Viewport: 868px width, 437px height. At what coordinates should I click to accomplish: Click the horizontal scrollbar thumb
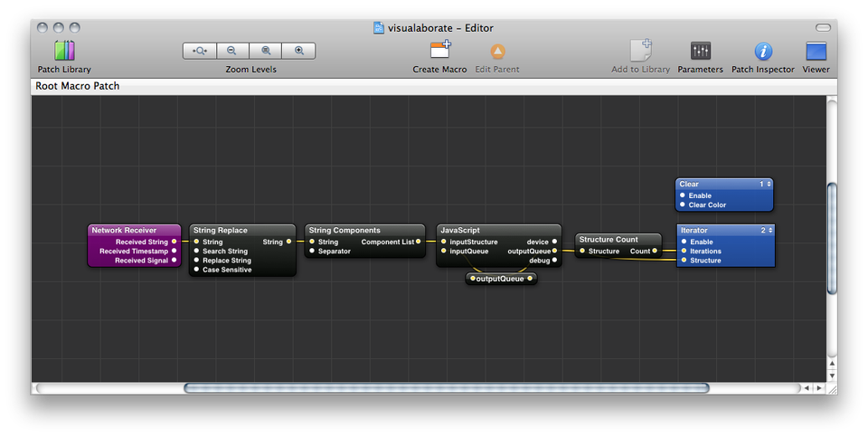(446, 388)
